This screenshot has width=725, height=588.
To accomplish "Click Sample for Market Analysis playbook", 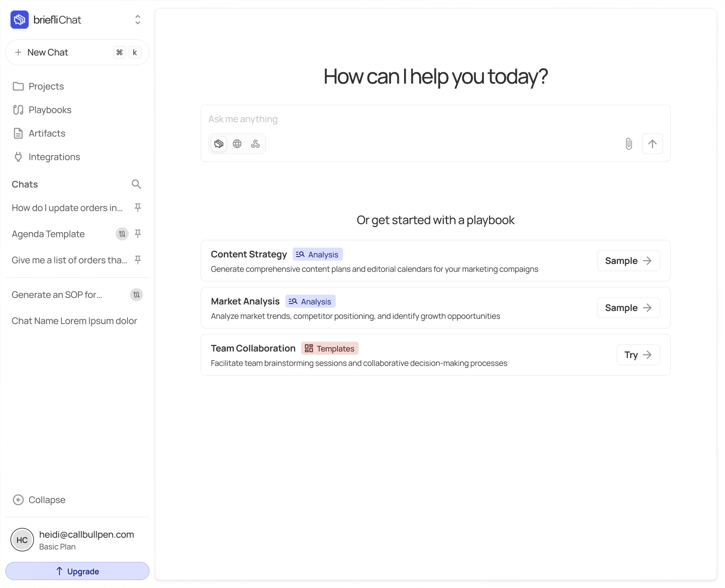I will coord(628,308).
